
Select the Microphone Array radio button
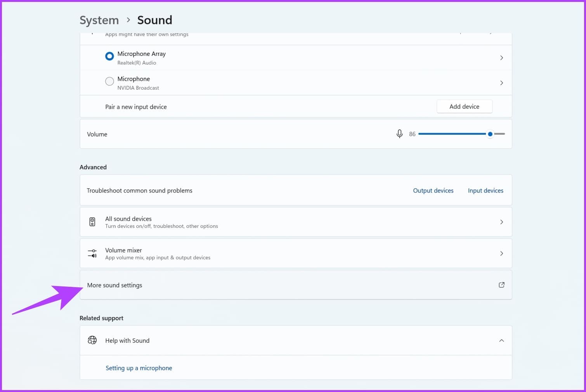point(109,56)
